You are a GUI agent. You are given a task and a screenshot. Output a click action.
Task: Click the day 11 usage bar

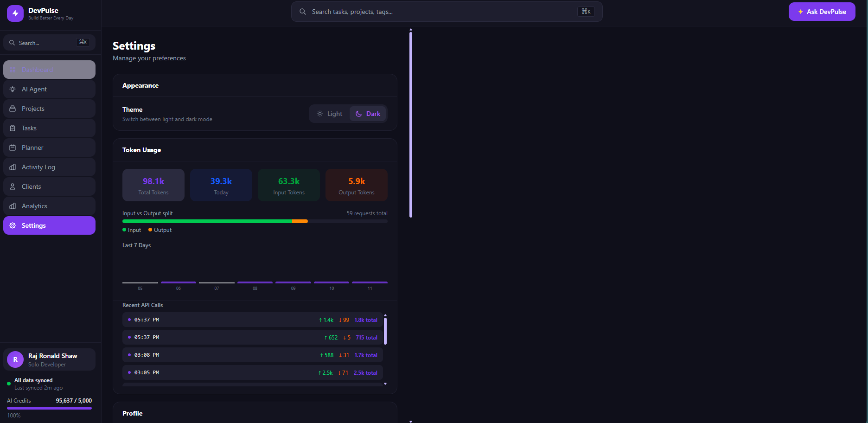click(x=370, y=282)
